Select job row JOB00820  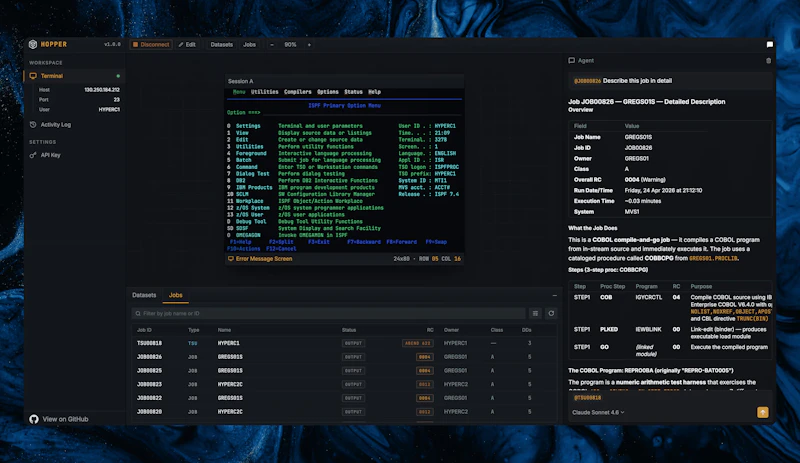tap(342, 411)
